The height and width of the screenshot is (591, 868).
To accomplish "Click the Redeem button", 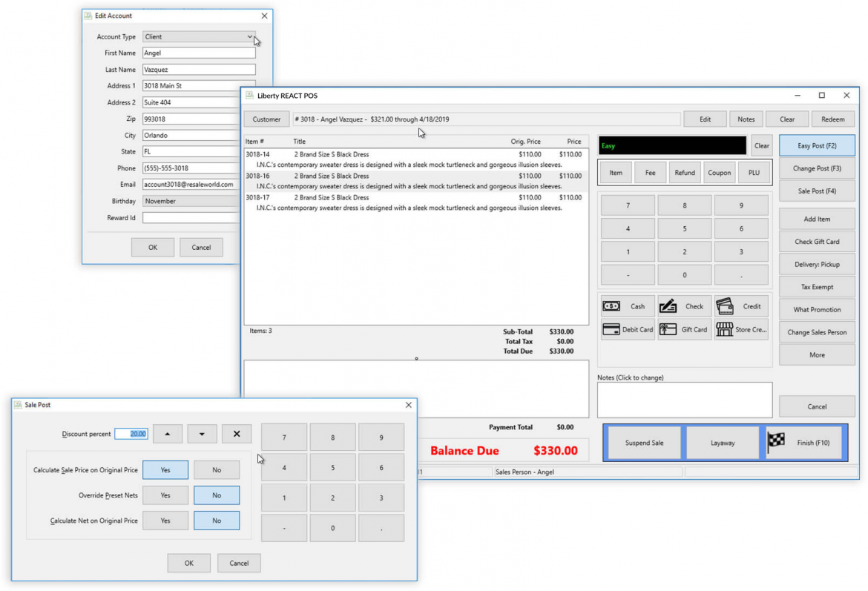I will pos(832,119).
